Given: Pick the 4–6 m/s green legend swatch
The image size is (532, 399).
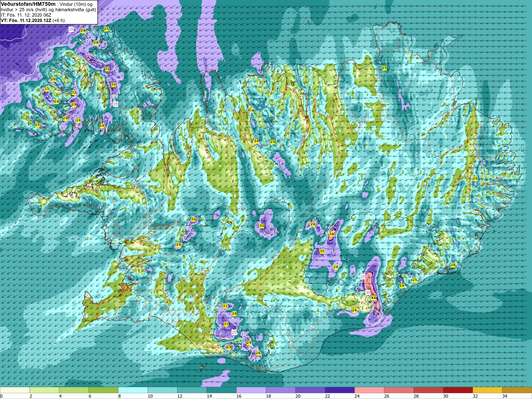Looking at the screenshot, I should coord(74,390).
